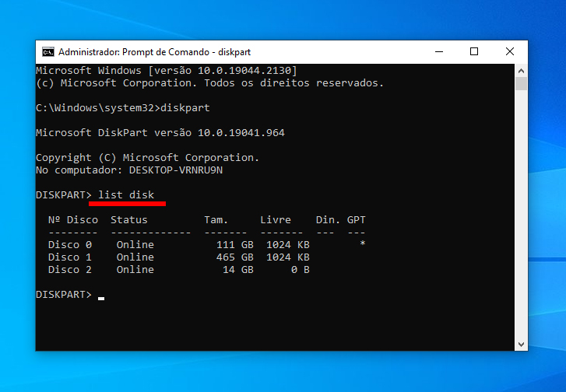Close the Administrador Prompt de Comando window
Screen dimensions: 566x392
(510, 52)
